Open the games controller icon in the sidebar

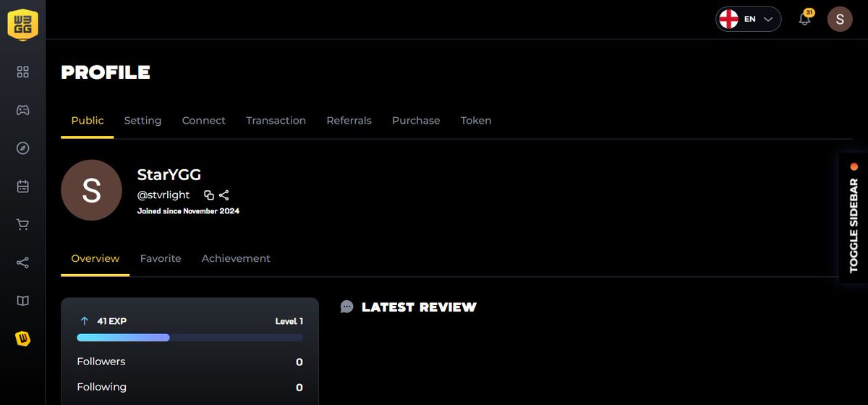coord(22,110)
